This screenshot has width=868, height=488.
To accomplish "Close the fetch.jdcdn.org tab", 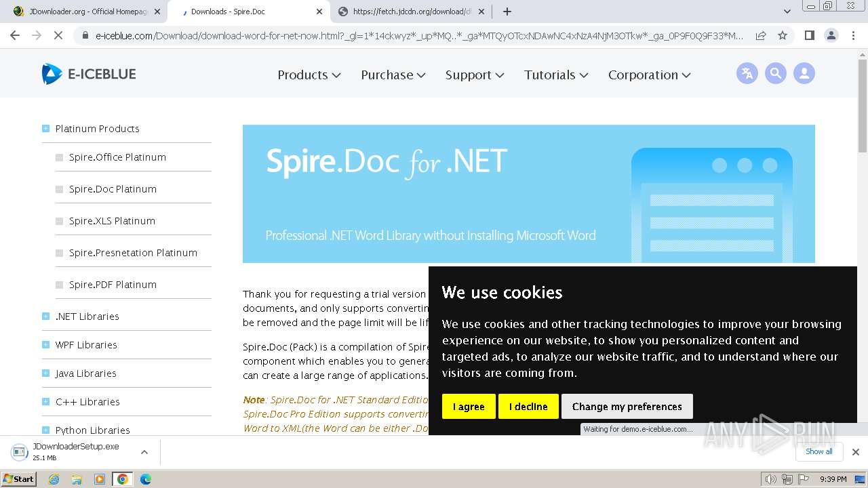I will 481,12.
